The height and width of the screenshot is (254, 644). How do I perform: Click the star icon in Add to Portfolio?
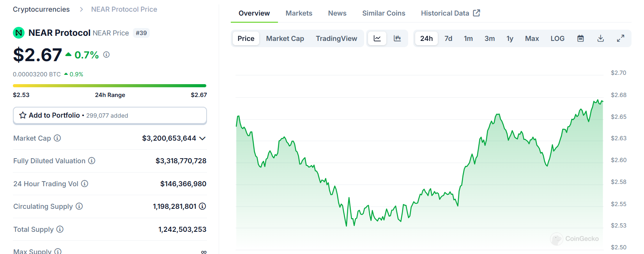tap(23, 115)
